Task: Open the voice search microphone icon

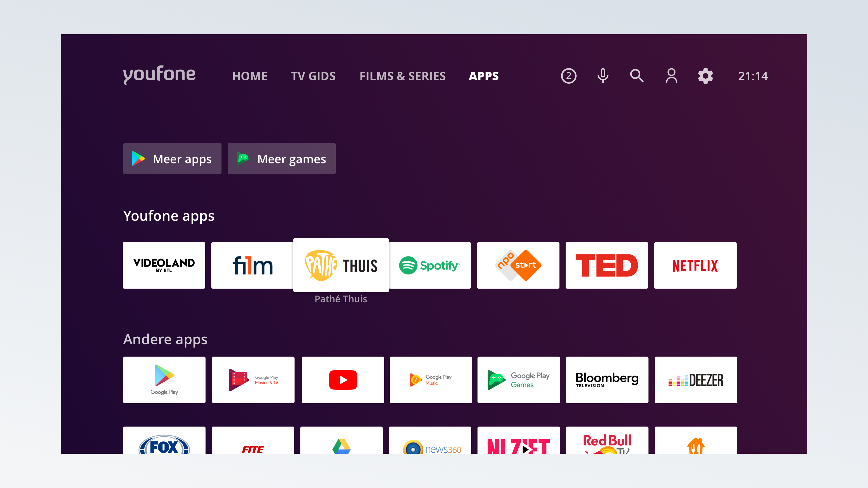Action: [603, 76]
